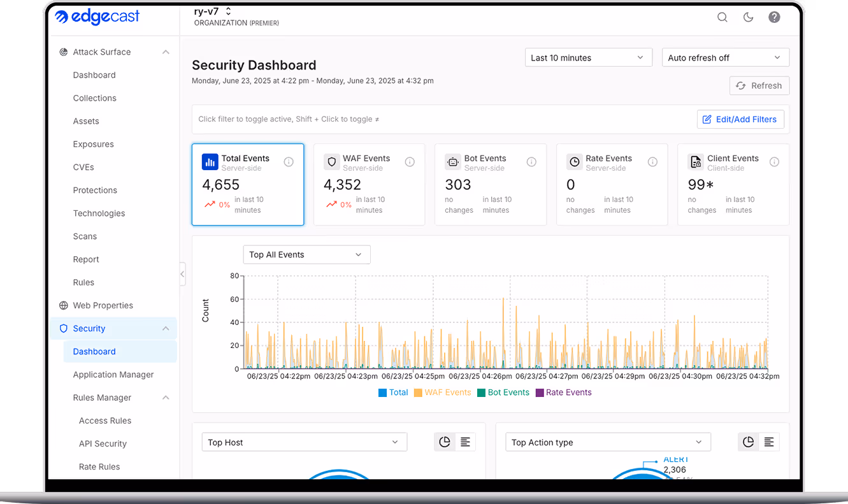This screenshot has height=504, width=848.
Task: Click the Security Dashboard heading
Action: [x=254, y=65]
